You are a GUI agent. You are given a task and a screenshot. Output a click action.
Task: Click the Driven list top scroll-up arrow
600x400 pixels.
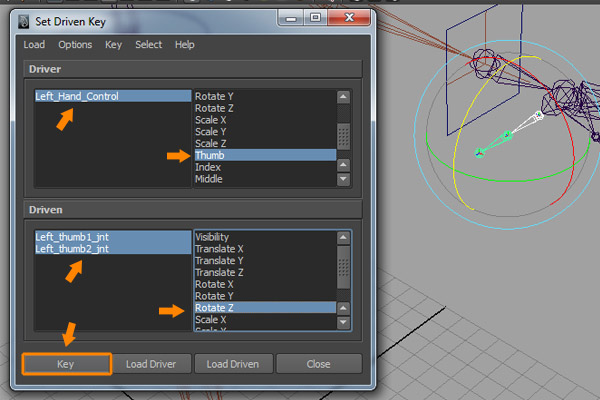pos(343,237)
